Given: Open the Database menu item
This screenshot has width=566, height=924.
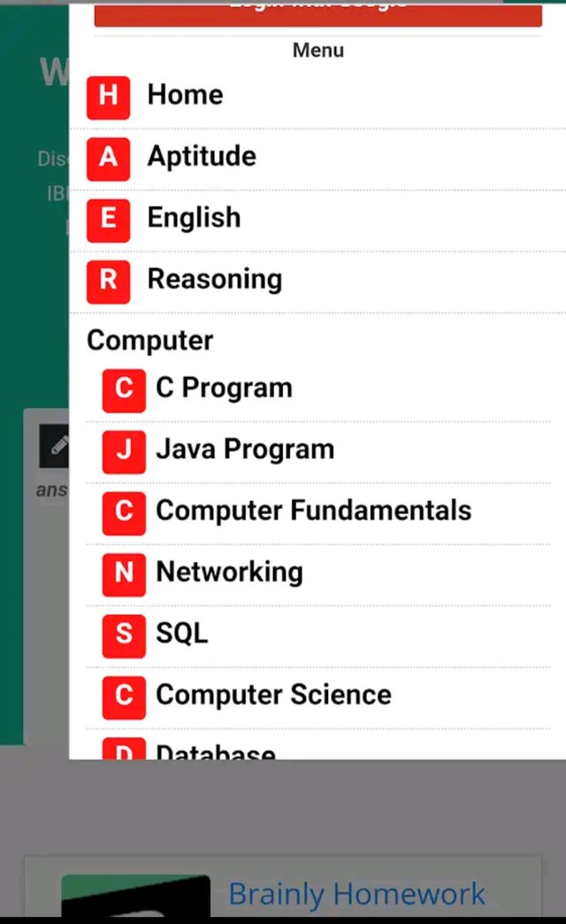Looking at the screenshot, I should pos(216,751).
